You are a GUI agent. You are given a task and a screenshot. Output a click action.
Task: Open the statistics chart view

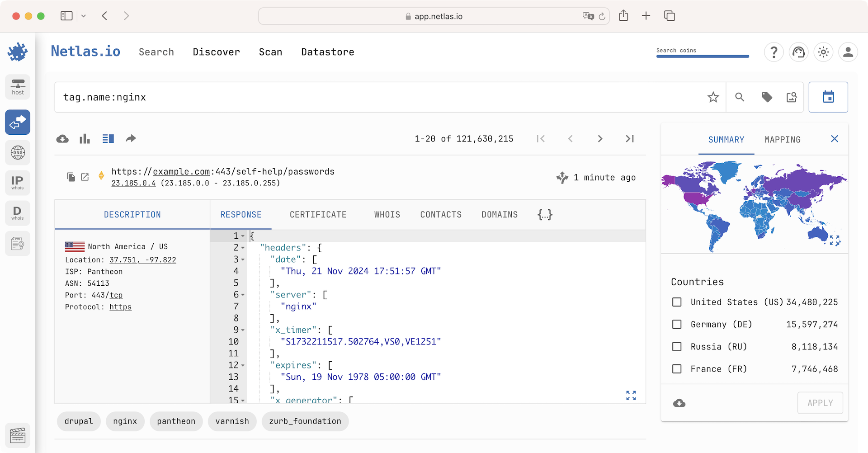pos(85,138)
